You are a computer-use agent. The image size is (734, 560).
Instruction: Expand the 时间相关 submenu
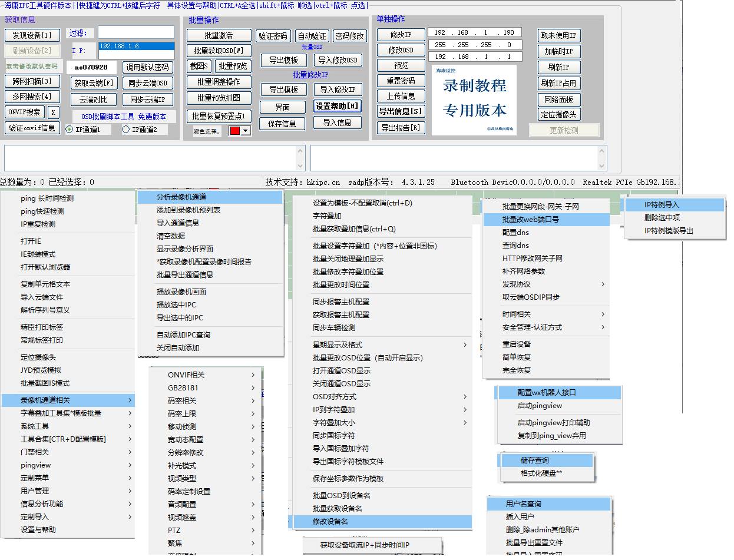(x=546, y=314)
